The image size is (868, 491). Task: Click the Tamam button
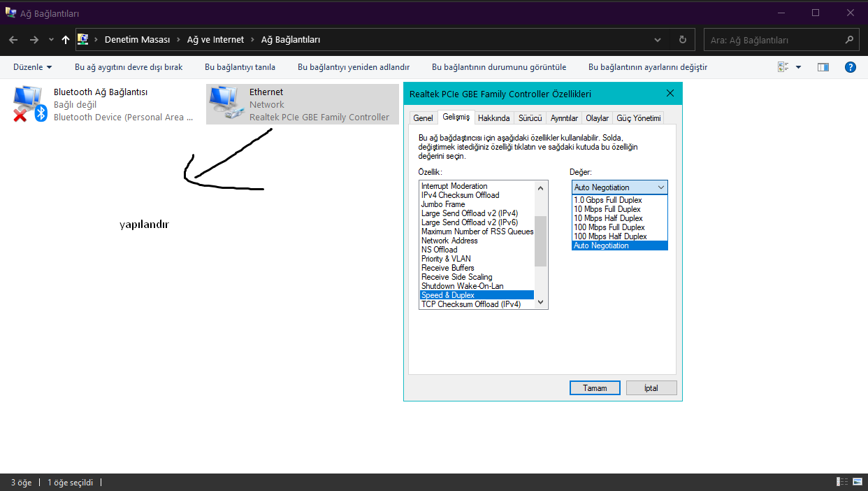point(595,388)
